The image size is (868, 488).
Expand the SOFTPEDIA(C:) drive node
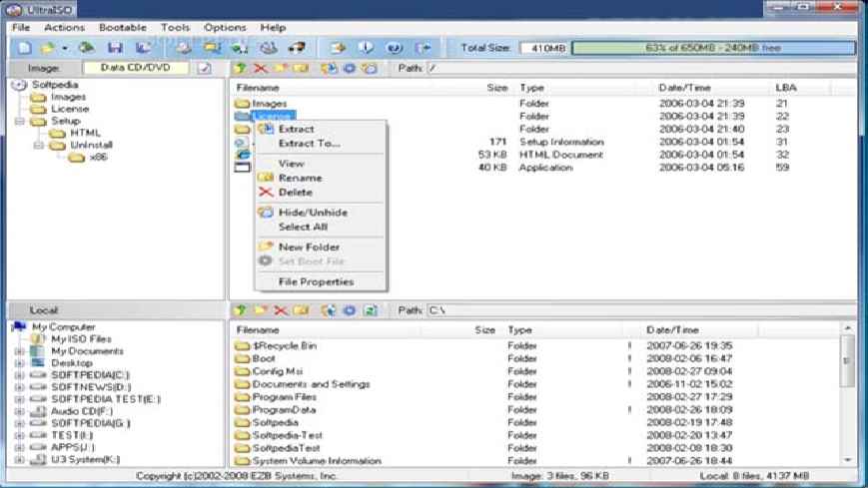pyautogui.click(x=19, y=374)
